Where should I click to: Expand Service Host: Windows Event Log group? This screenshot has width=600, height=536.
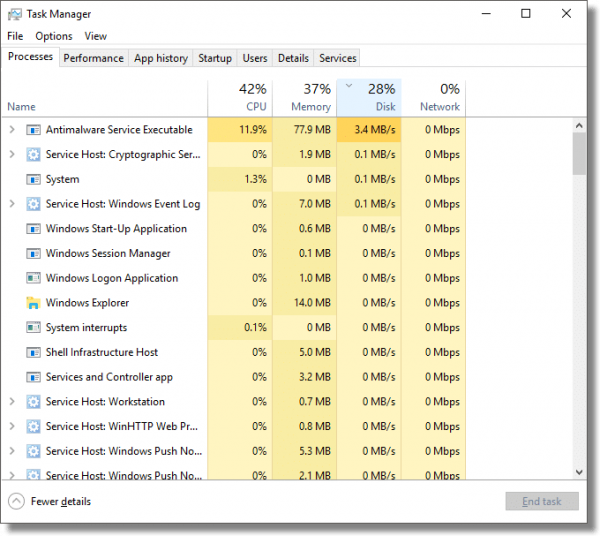(12, 204)
